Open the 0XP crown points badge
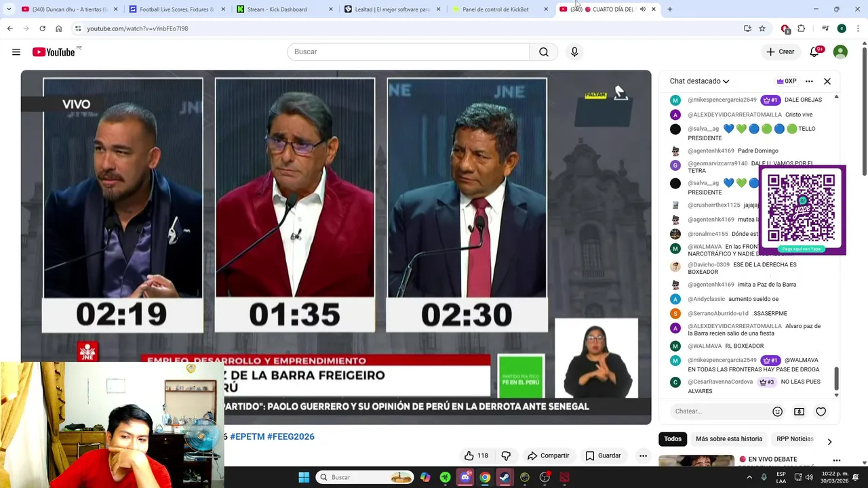The image size is (868, 488). point(787,81)
